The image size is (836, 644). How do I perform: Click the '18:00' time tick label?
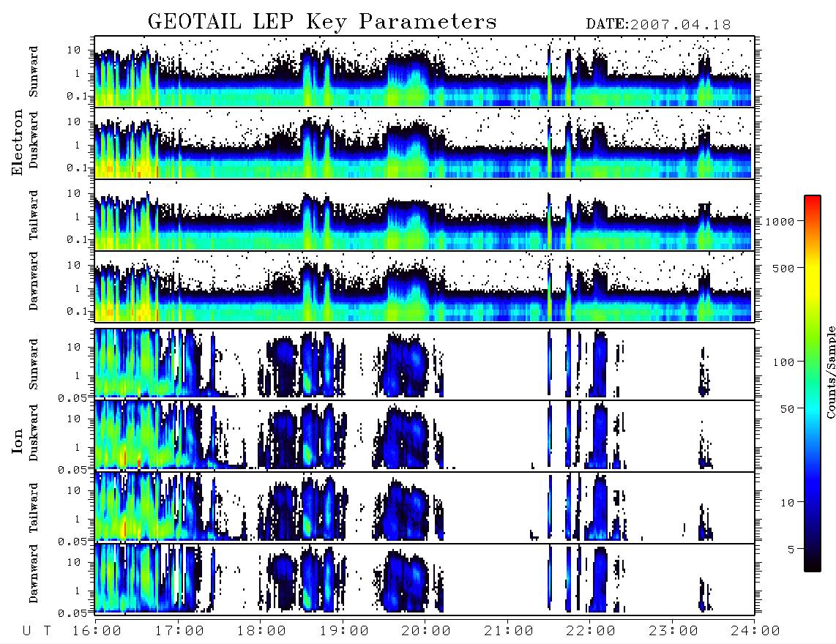[x=262, y=632]
